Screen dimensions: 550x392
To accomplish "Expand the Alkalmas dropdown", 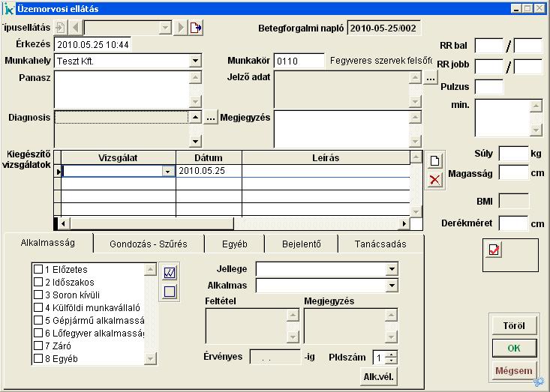I will [x=392, y=286].
